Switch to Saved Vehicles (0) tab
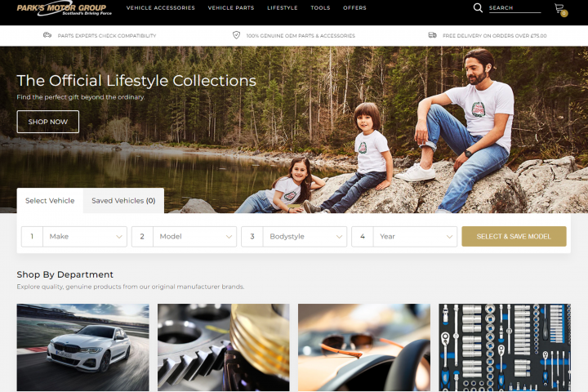Viewport: 588px width, 392px height. (123, 201)
